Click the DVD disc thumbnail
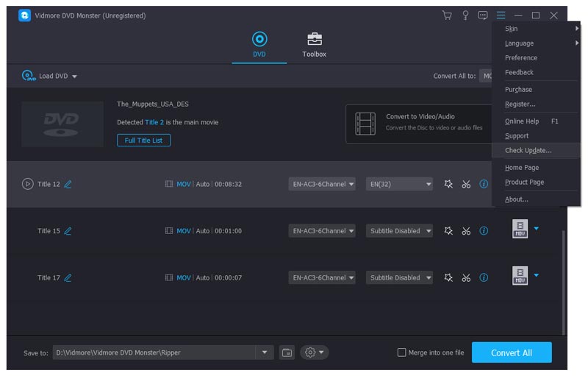This screenshot has height=376, width=588. click(x=62, y=124)
